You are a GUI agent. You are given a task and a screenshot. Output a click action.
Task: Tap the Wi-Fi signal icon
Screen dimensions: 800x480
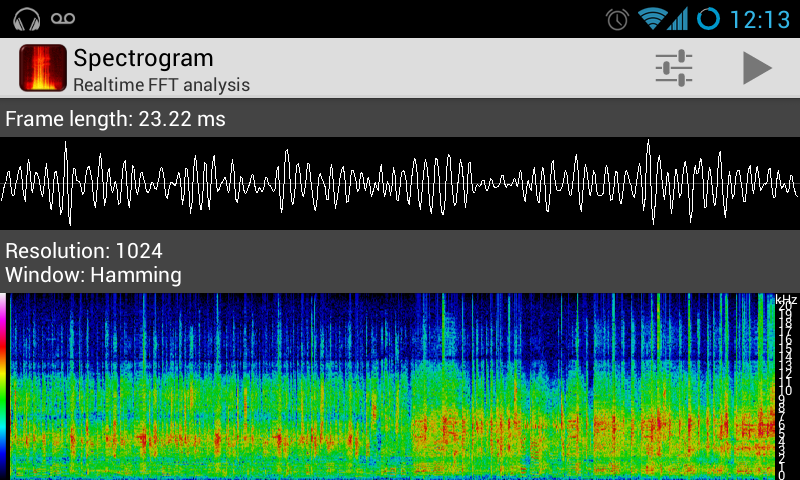(x=653, y=19)
